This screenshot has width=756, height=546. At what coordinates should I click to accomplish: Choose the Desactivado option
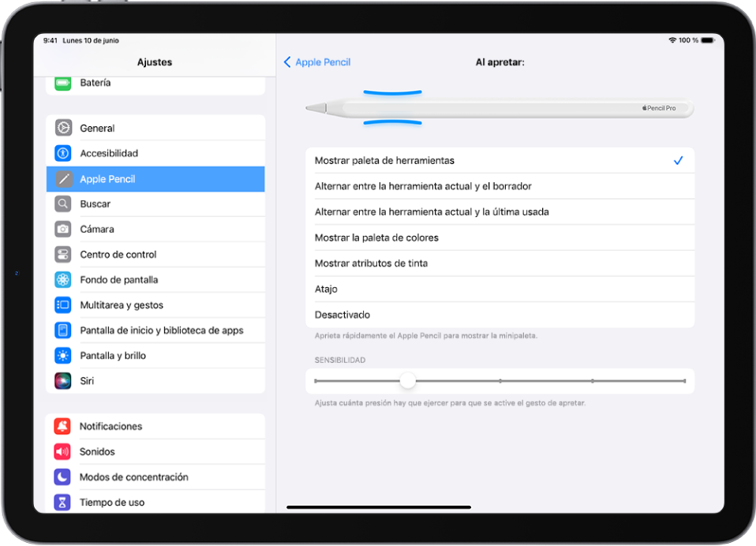click(500, 315)
